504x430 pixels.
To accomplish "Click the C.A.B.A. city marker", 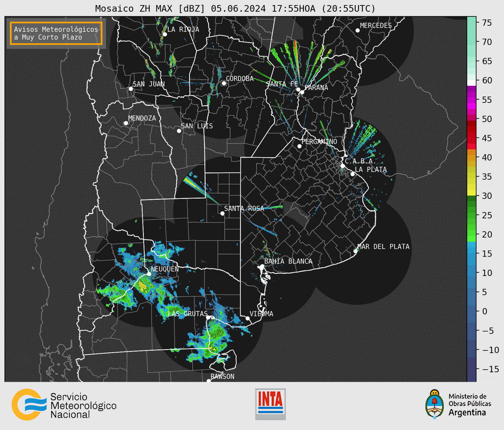I will [343, 166].
